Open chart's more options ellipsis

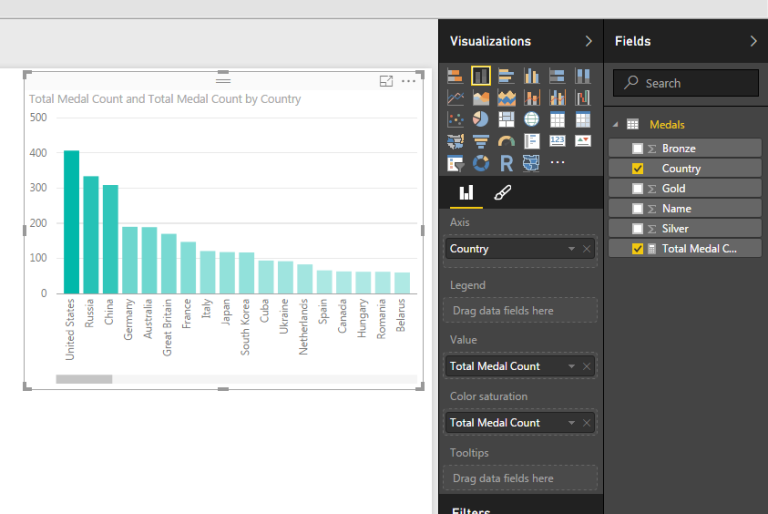(408, 81)
